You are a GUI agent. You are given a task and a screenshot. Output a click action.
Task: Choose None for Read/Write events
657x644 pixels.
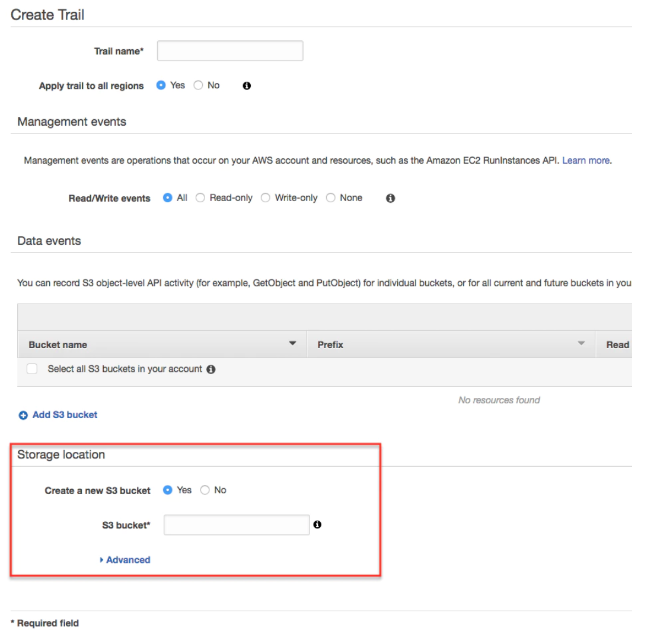coord(330,198)
